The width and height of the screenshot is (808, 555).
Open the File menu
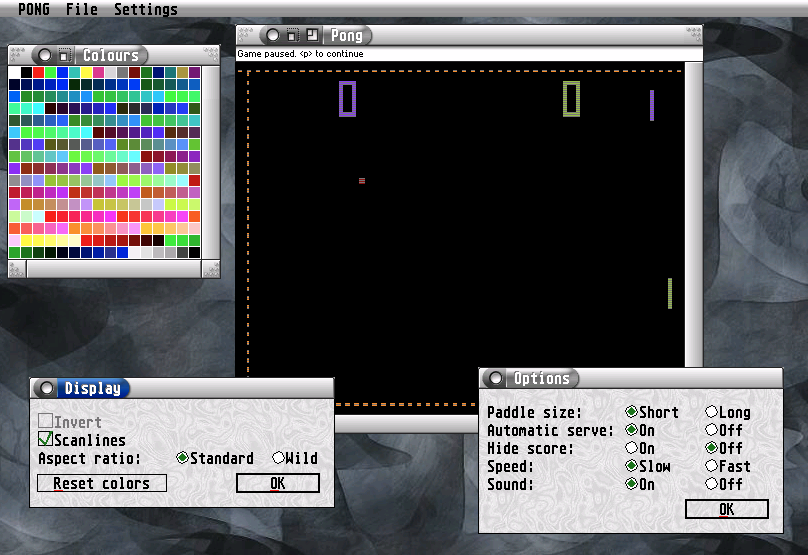(81, 9)
